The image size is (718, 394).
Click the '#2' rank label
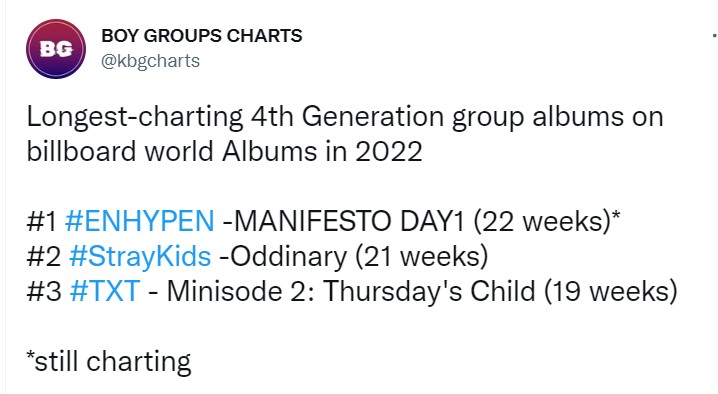44,257
